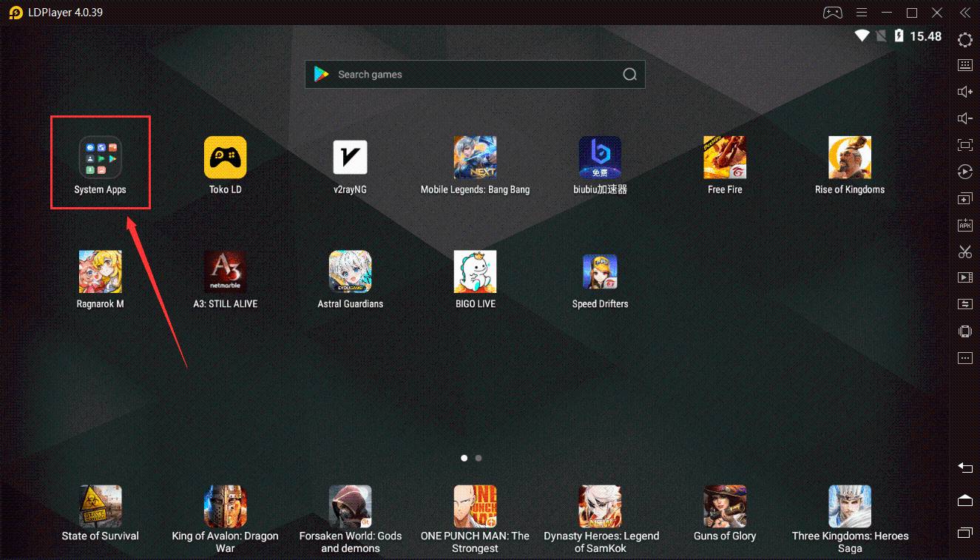Click the Wi-Fi status icon
The width and height of the screenshot is (980, 560).
click(862, 36)
